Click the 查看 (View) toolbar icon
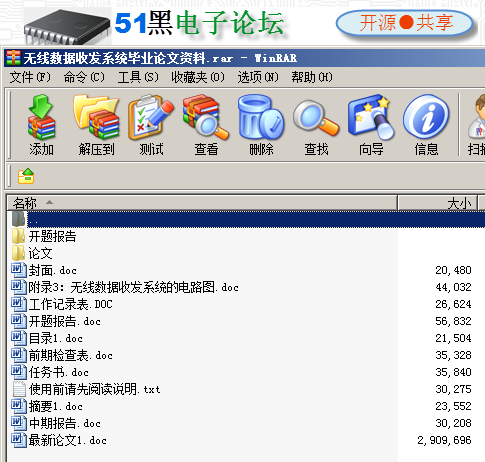485x462 pixels. (x=206, y=117)
